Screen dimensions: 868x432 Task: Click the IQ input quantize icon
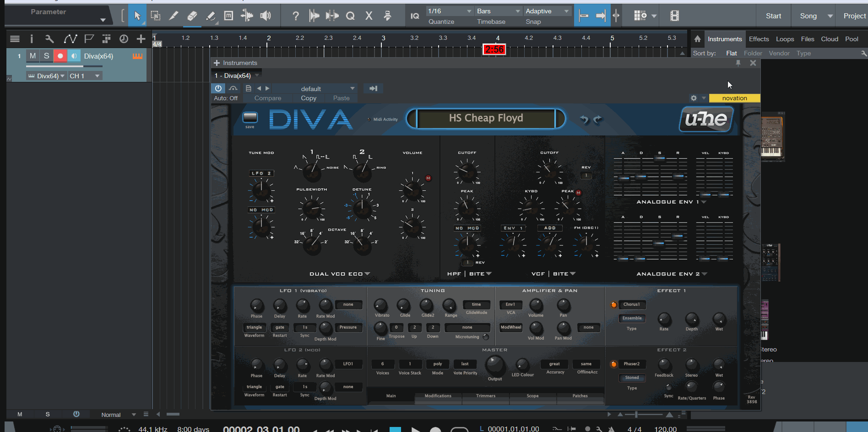pyautogui.click(x=415, y=16)
